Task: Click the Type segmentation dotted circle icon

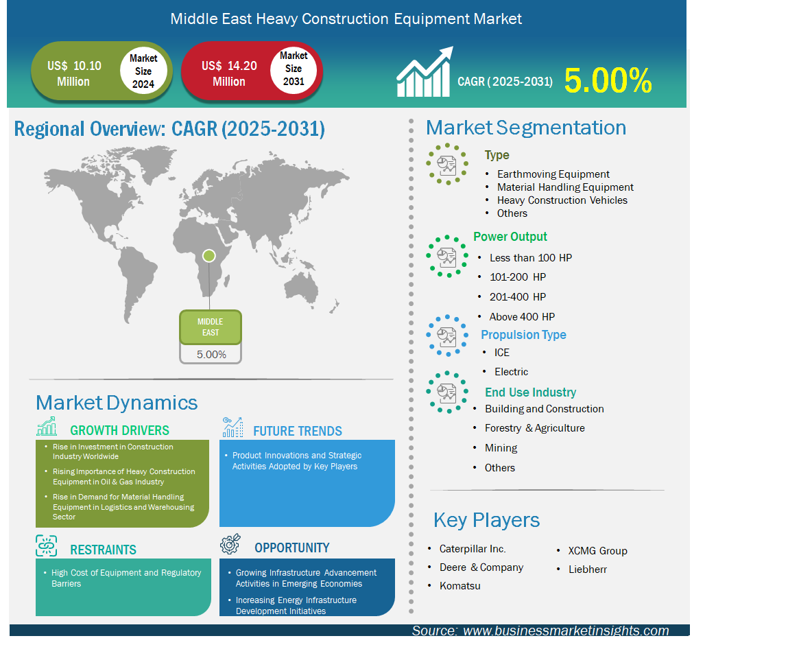Action: point(447,164)
